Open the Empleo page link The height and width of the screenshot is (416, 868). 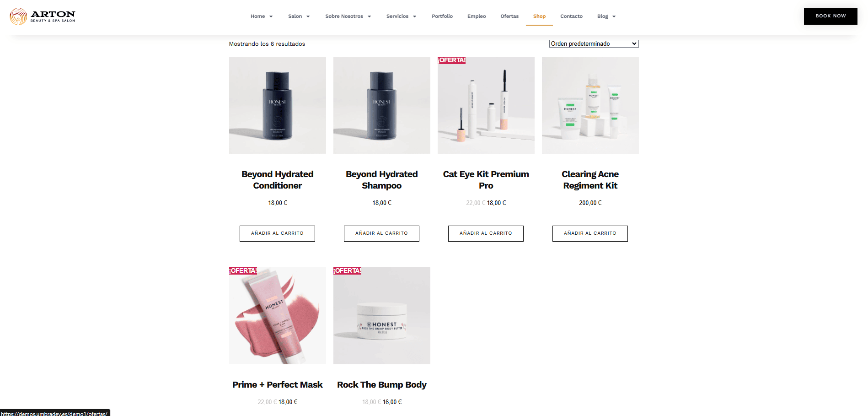(x=477, y=16)
